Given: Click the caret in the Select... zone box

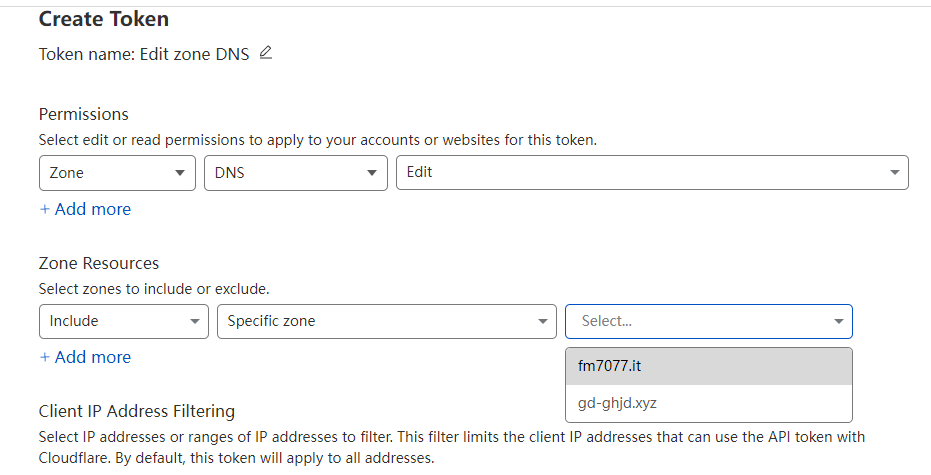Looking at the screenshot, I should pyautogui.click(x=838, y=322).
